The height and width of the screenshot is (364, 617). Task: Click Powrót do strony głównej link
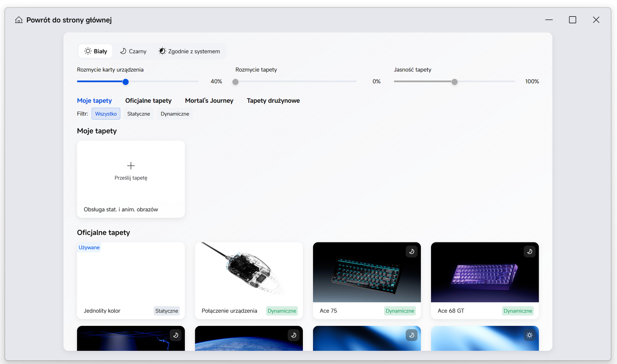(x=69, y=20)
